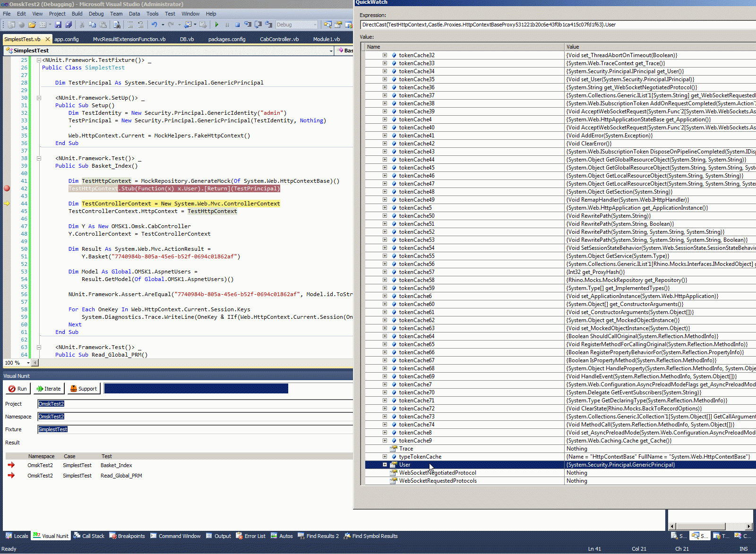Open the Tools menu

pos(152,14)
